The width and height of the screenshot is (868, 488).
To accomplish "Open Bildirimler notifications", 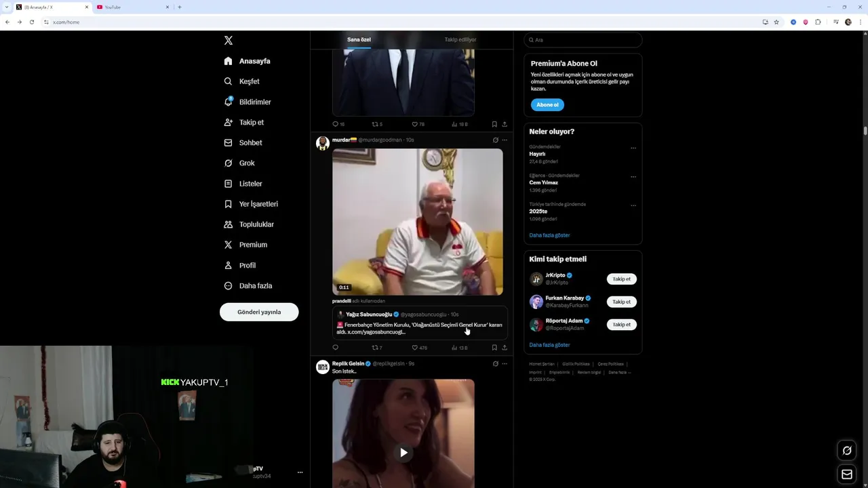I will click(x=248, y=102).
